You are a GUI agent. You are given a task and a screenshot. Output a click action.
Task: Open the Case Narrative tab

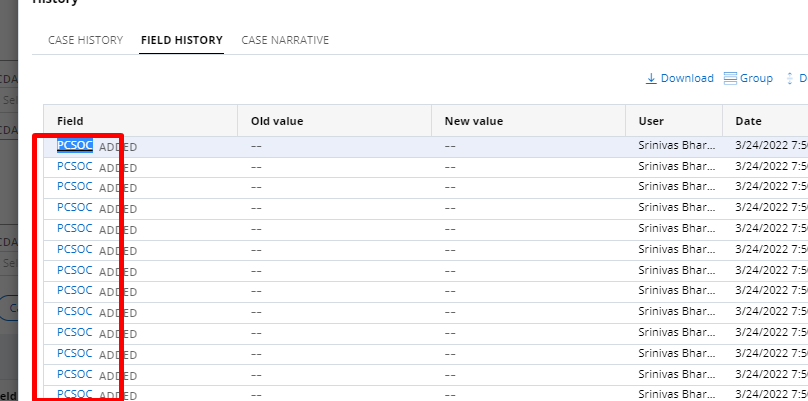pyautogui.click(x=285, y=40)
